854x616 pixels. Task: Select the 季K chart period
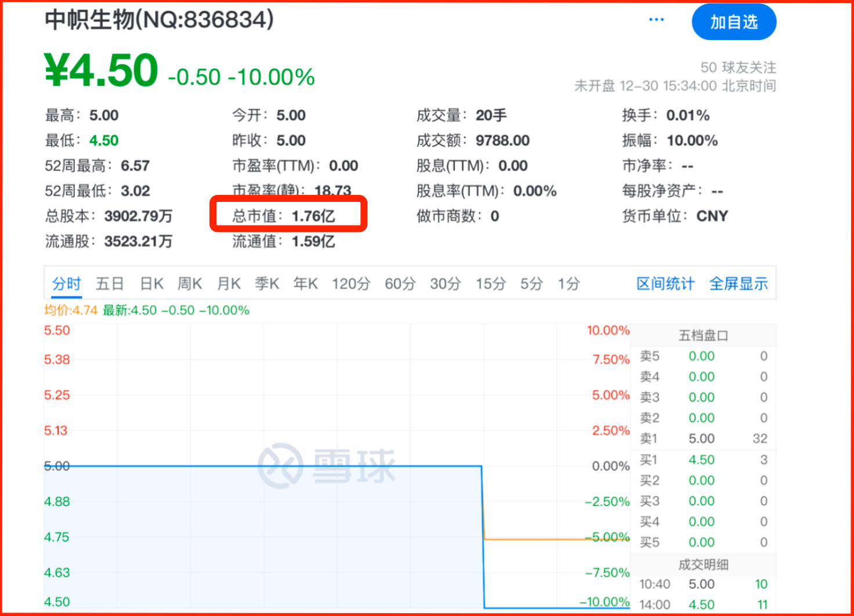[267, 284]
